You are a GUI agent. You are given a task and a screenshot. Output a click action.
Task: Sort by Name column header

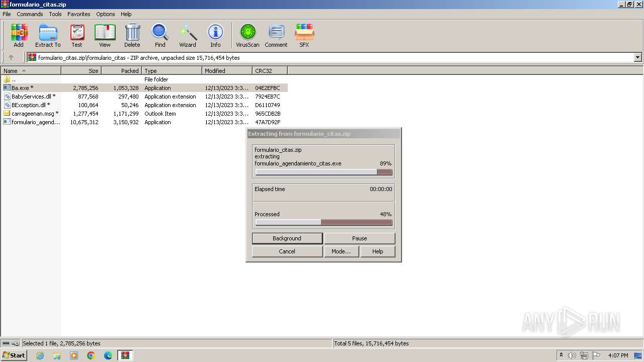31,71
